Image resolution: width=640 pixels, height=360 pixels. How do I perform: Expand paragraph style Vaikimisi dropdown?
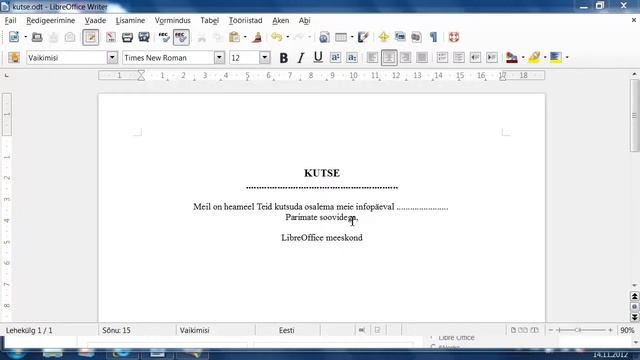(112, 58)
